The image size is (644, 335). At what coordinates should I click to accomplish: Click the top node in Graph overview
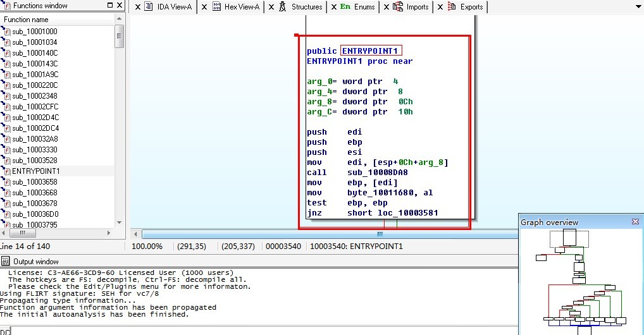click(569, 237)
